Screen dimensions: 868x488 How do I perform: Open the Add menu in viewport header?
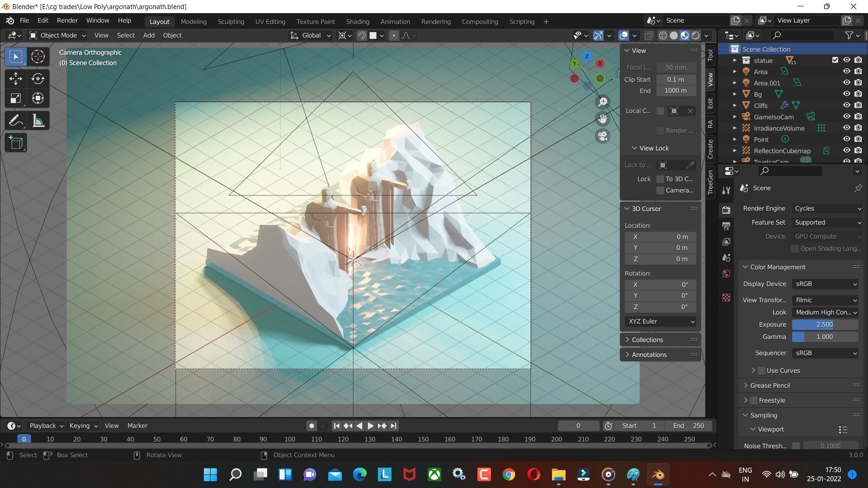[149, 35]
